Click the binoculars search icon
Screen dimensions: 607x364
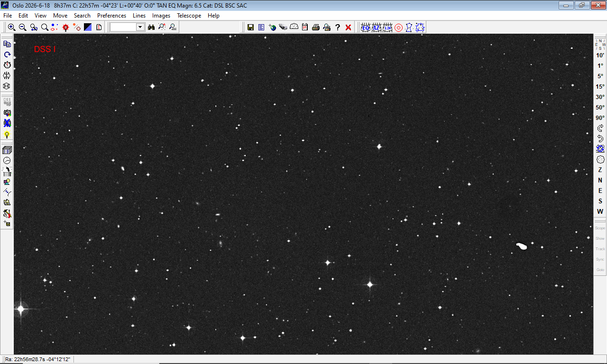click(151, 27)
